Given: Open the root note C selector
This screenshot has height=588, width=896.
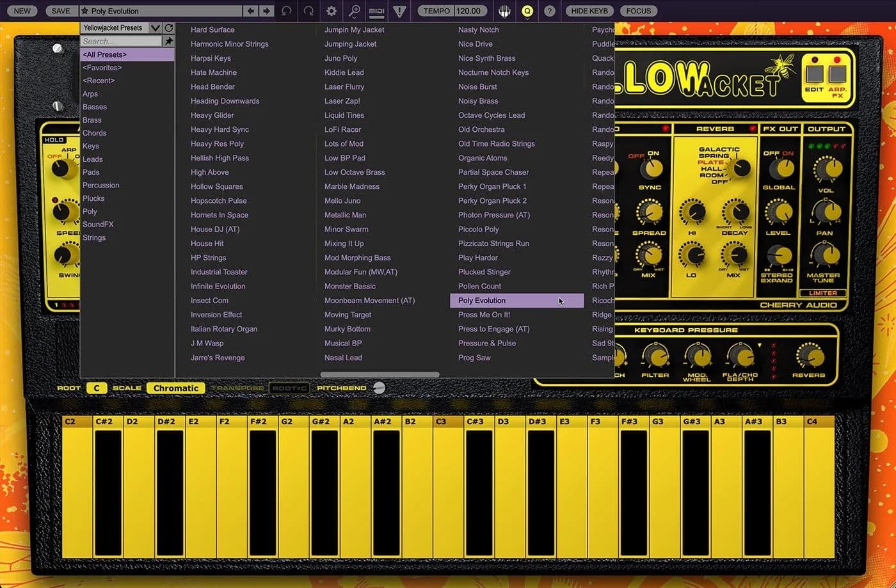Looking at the screenshot, I should pos(96,388).
